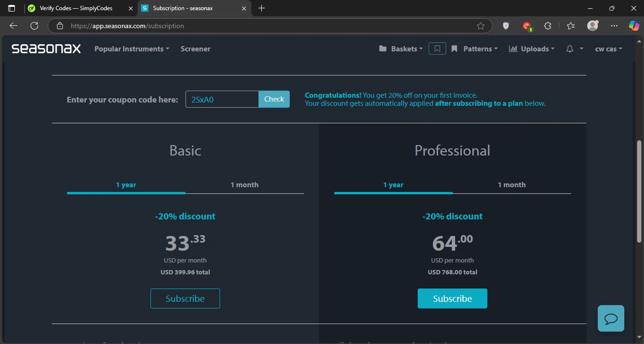
Task: Select Professional plan 1 month tab
Action: point(512,185)
